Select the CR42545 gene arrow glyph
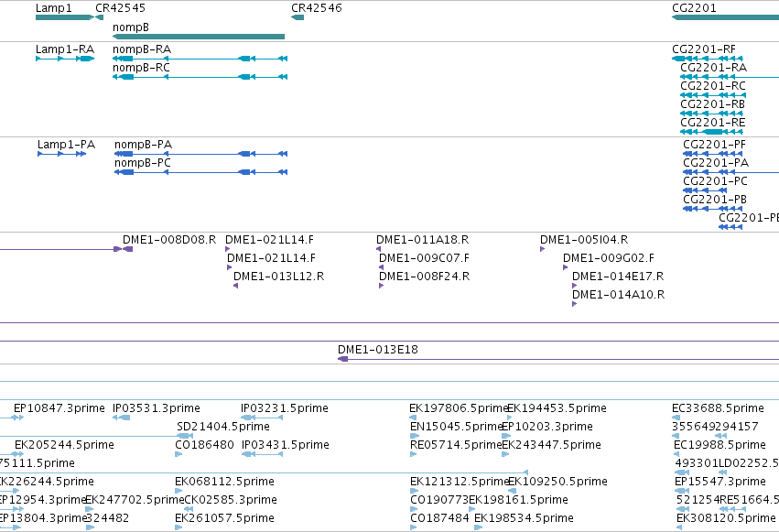The width and height of the screenshot is (779, 532). pyautogui.click(x=100, y=17)
